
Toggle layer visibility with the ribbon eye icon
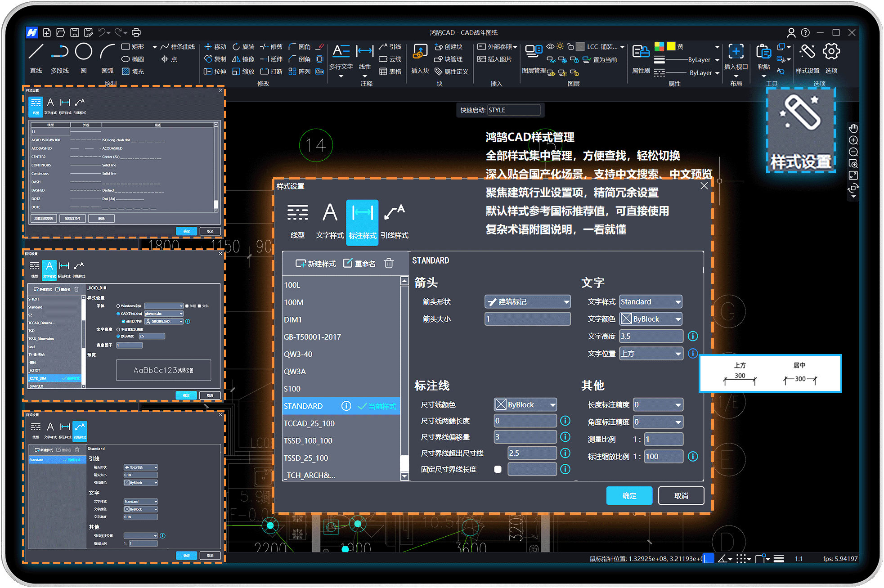(x=550, y=46)
